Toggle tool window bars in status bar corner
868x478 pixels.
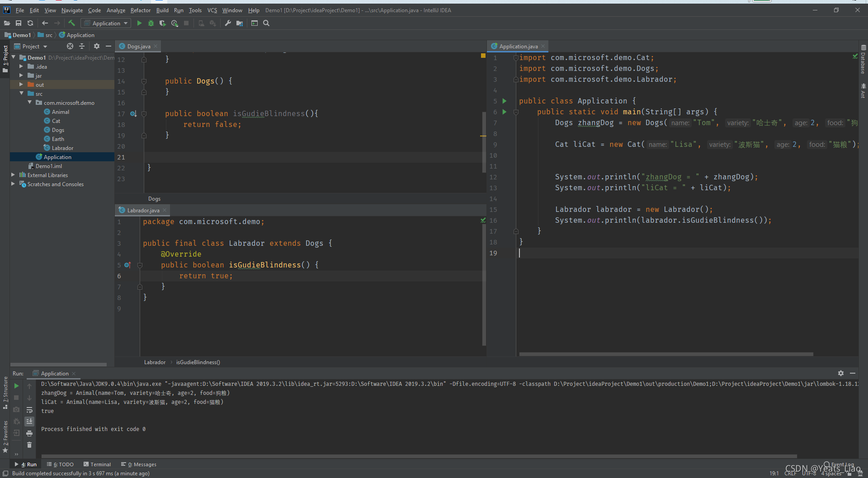5,473
